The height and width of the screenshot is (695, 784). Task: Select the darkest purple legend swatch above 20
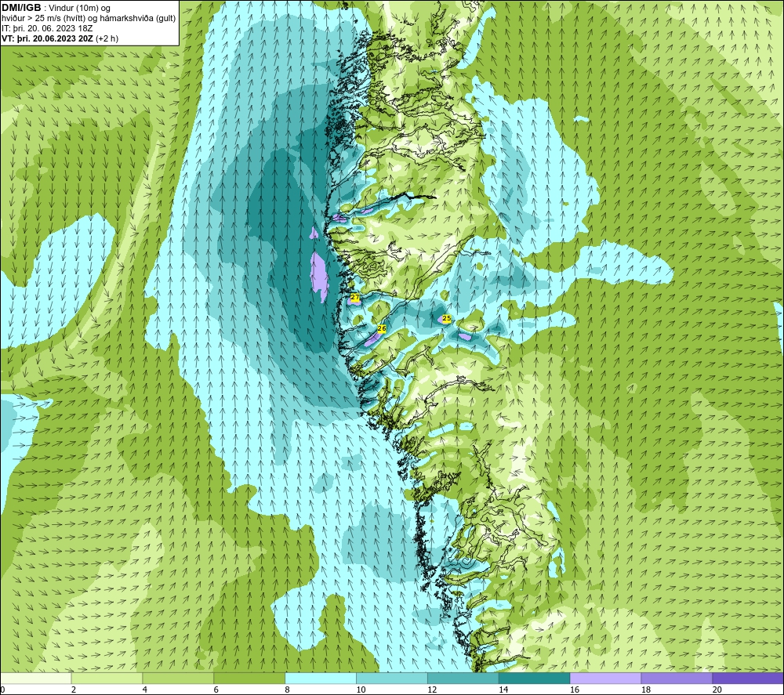tap(748, 679)
